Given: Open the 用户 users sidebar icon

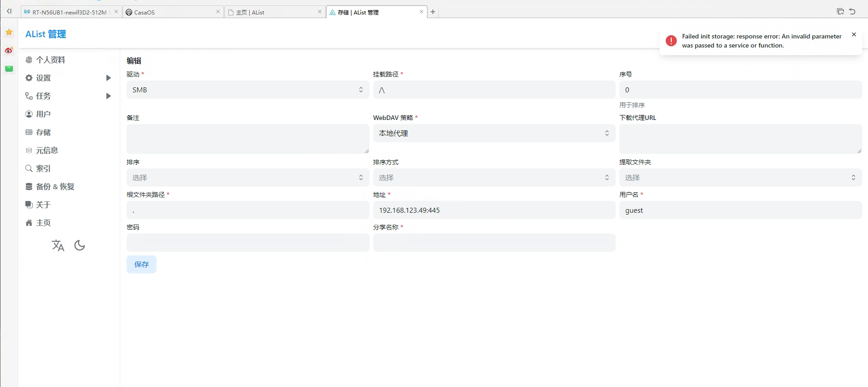Looking at the screenshot, I should pyautogui.click(x=29, y=114).
